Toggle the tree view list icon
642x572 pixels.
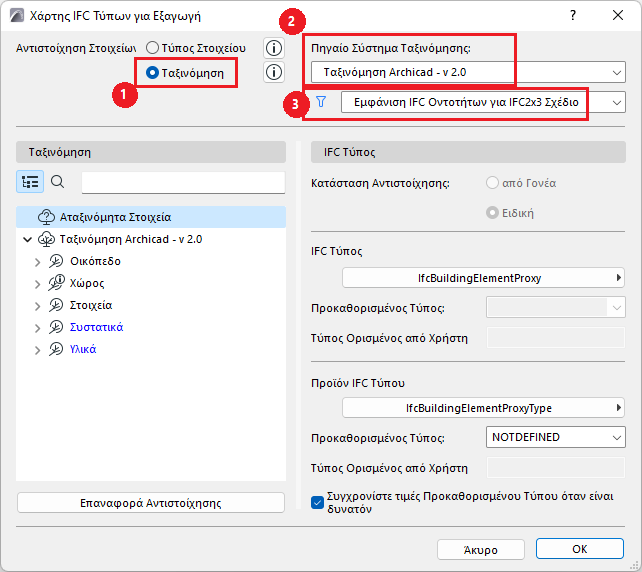click(x=30, y=181)
